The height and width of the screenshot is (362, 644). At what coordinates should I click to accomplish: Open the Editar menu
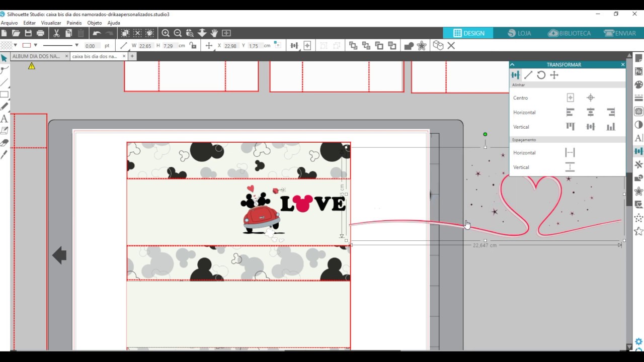click(x=29, y=23)
